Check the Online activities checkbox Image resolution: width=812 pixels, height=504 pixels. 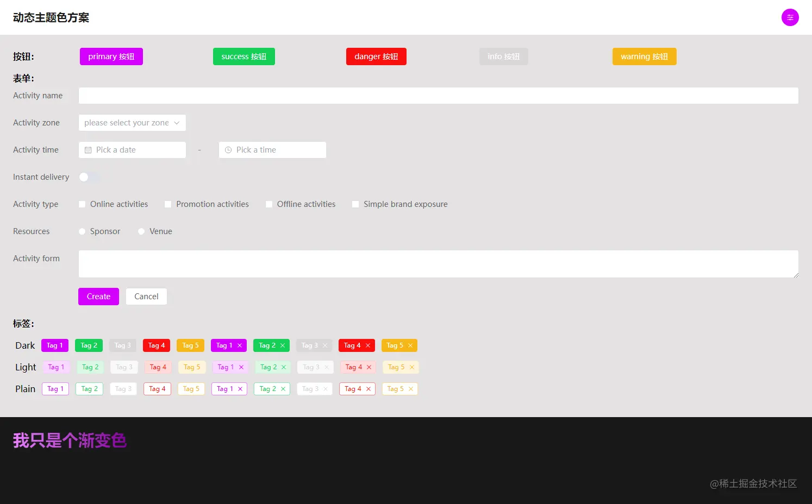(82, 204)
